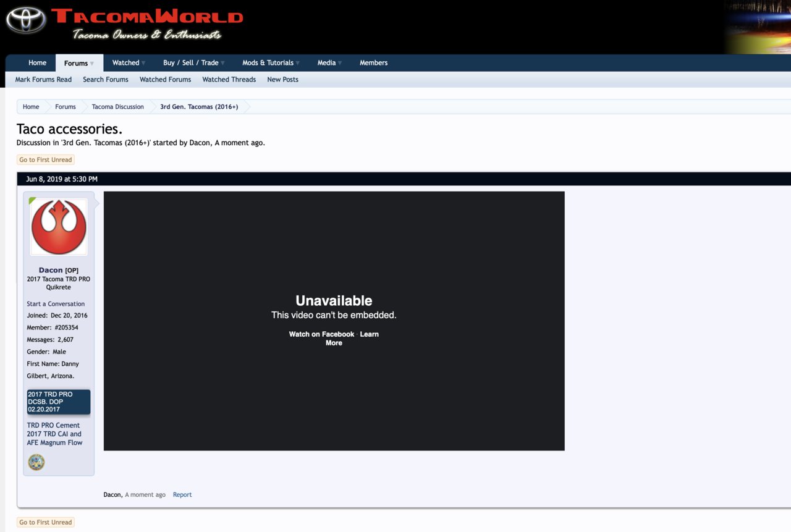Click Watch on Facebook link

pyautogui.click(x=321, y=334)
